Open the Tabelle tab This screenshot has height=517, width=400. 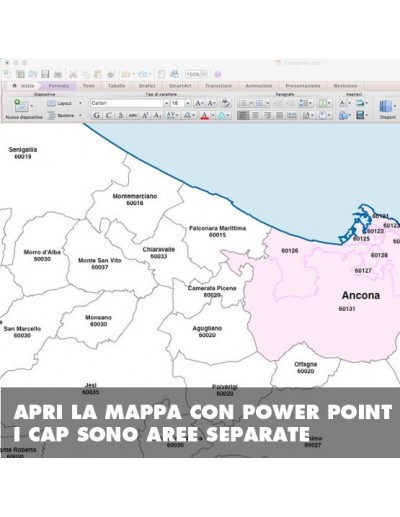[116, 86]
